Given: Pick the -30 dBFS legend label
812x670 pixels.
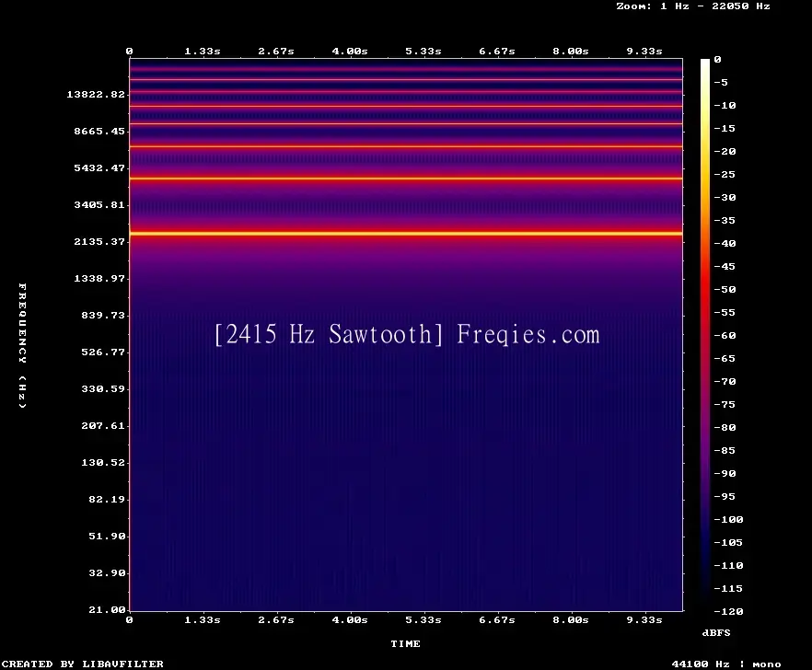Looking at the screenshot, I should (725, 197).
